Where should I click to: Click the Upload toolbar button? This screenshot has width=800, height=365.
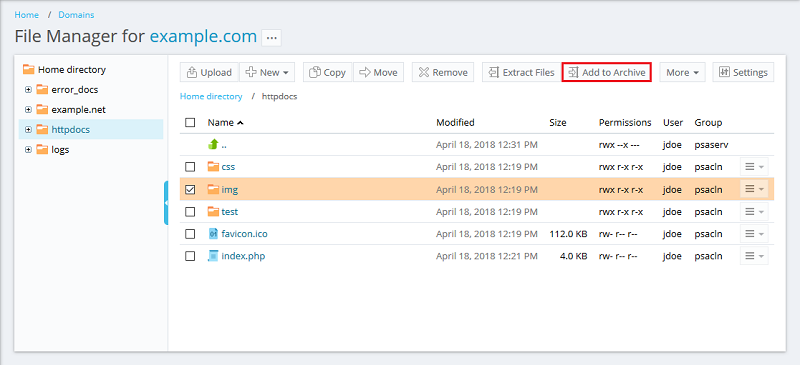[x=209, y=72]
